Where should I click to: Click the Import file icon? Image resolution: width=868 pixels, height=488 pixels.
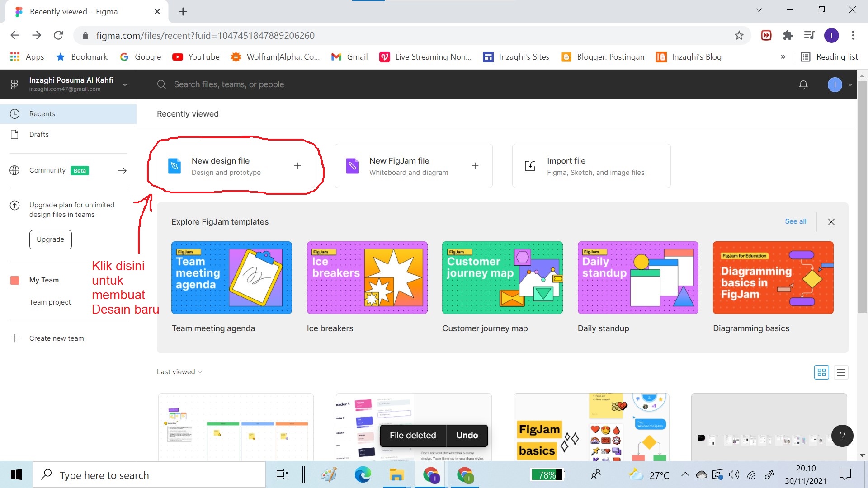click(x=529, y=165)
